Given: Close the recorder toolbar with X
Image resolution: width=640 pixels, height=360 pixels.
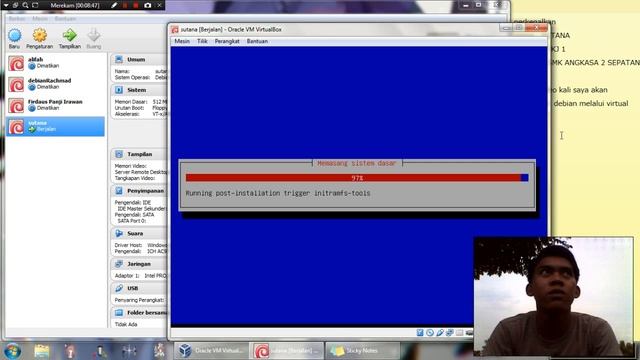Looking at the screenshot, I should point(160,5).
